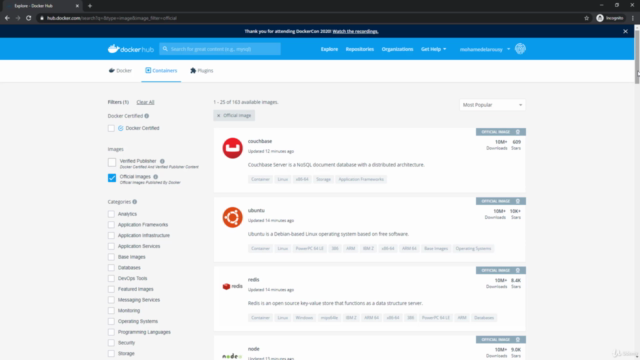The width and height of the screenshot is (640, 360).
Task: Open a new browser tab
Action: (90, 6)
